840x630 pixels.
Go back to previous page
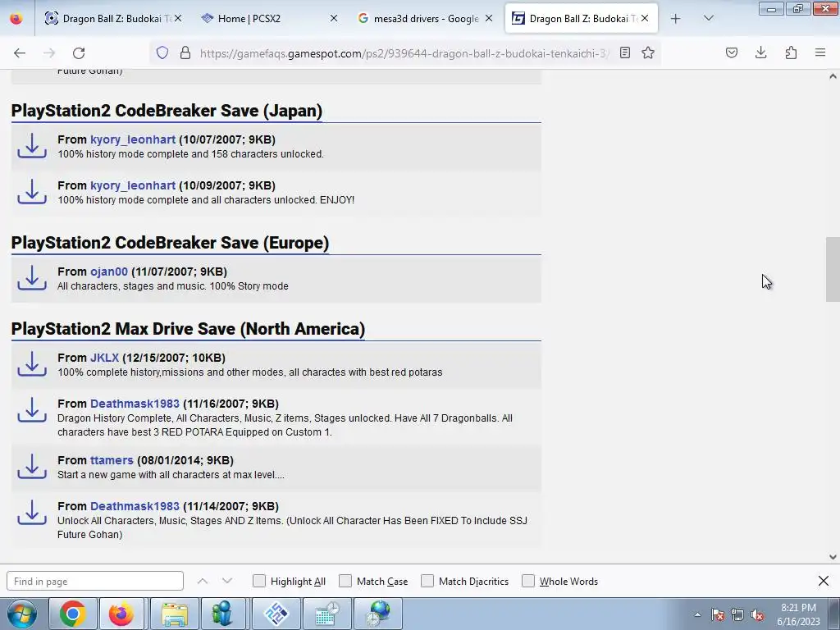pos(20,52)
